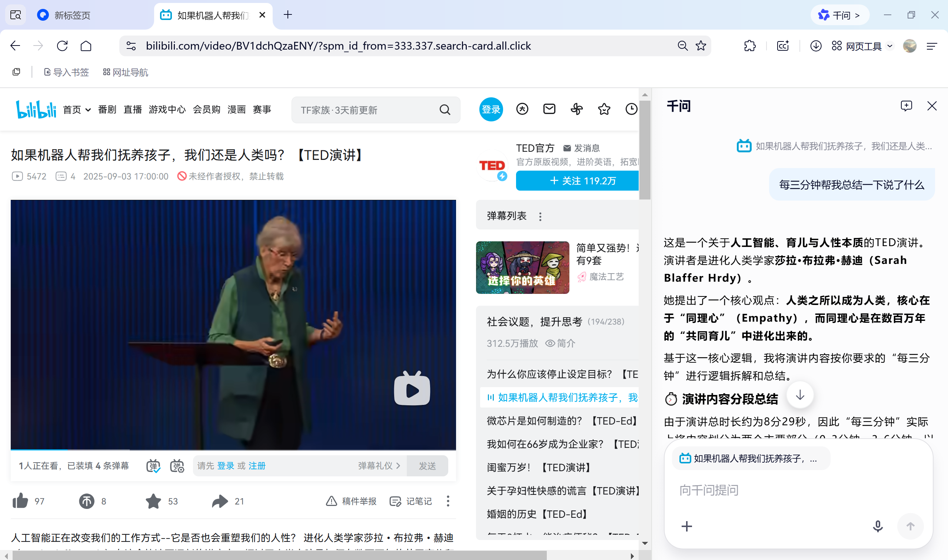Open the 消息 envelope icon
Screen dimensions: 948x560
coord(549,109)
